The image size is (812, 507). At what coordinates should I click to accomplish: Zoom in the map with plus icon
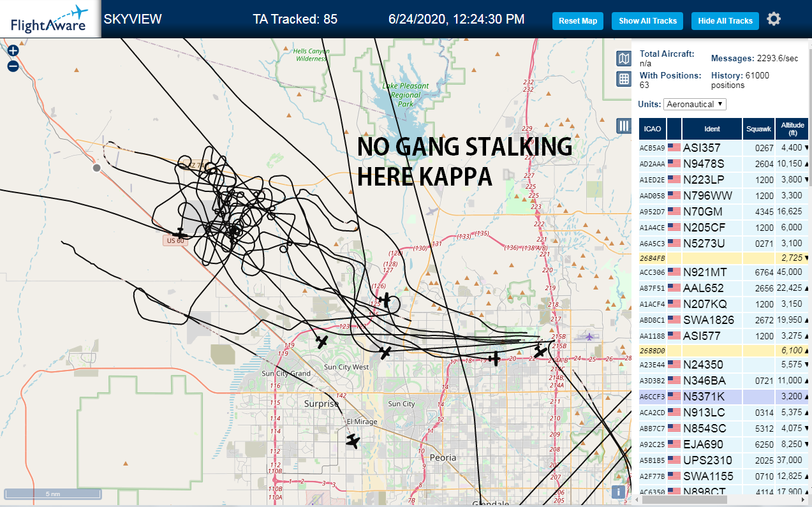pyautogui.click(x=13, y=50)
